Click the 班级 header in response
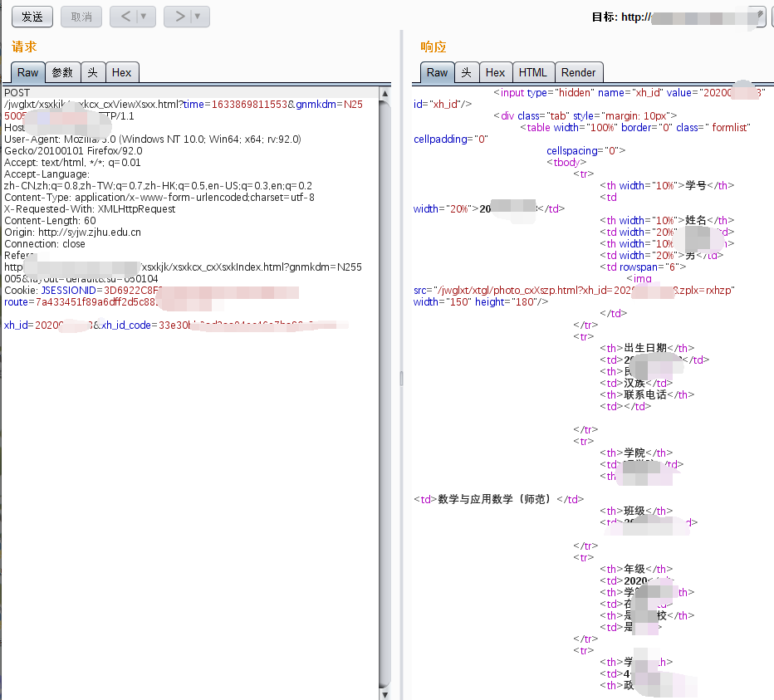 coord(634,511)
